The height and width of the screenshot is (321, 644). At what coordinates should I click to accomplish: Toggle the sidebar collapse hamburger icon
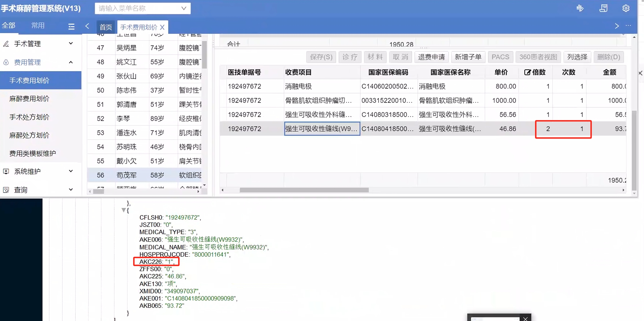tap(71, 26)
